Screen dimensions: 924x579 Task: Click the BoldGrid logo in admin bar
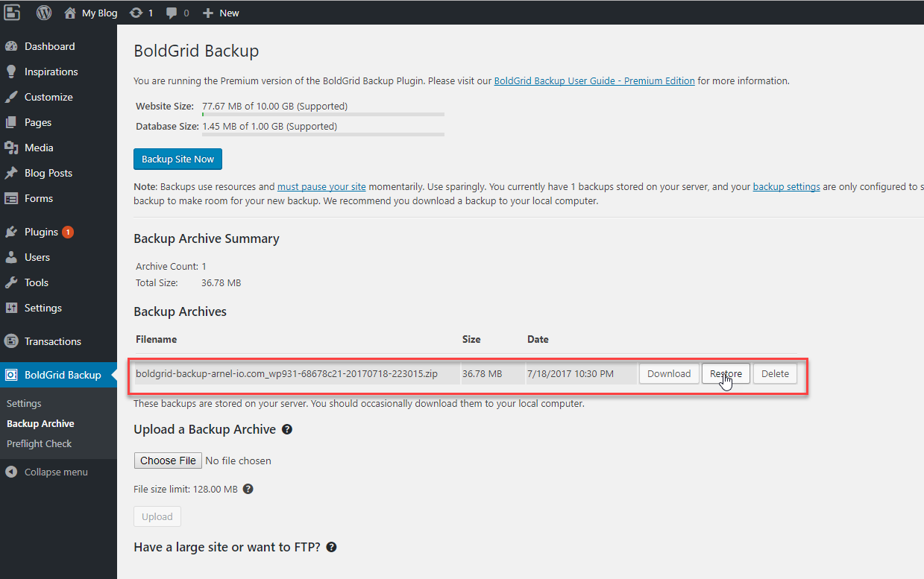[x=11, y=13]
